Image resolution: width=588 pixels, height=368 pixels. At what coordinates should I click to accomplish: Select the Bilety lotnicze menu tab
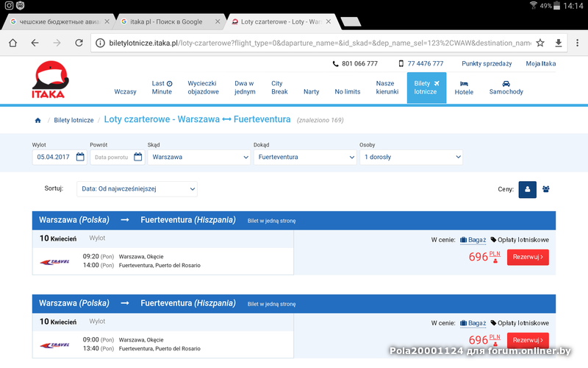(426, 88)
